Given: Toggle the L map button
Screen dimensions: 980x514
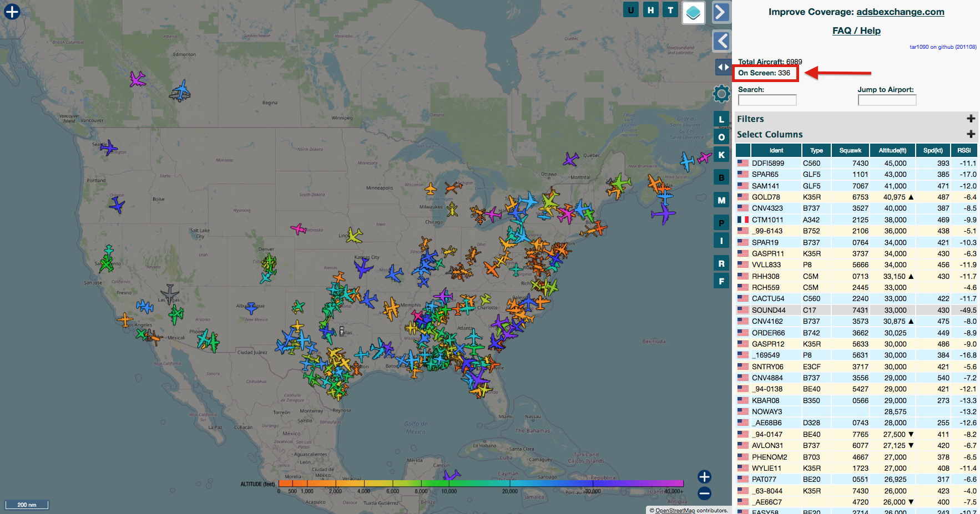Looking at the screenshot, I should pos(721,119).
